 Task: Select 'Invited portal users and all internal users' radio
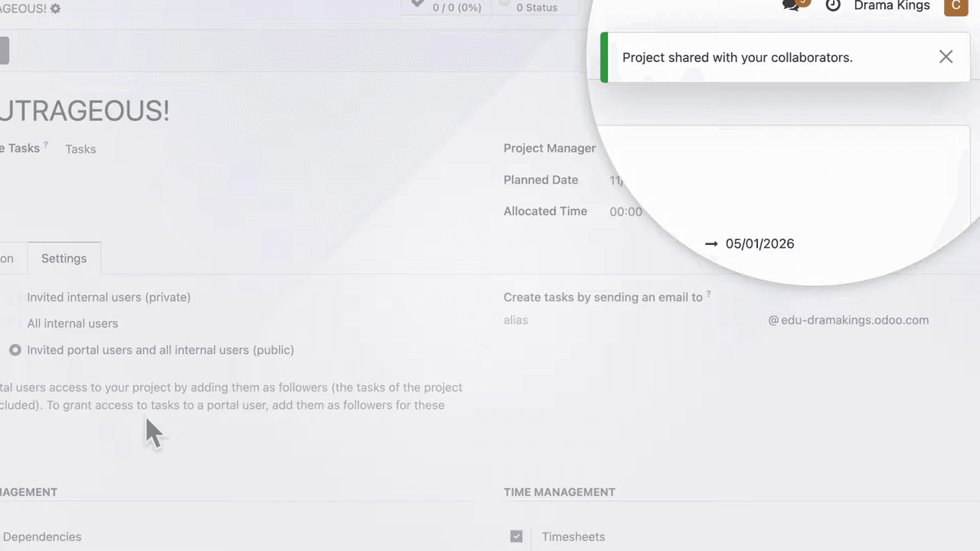(x=15, y=350)
